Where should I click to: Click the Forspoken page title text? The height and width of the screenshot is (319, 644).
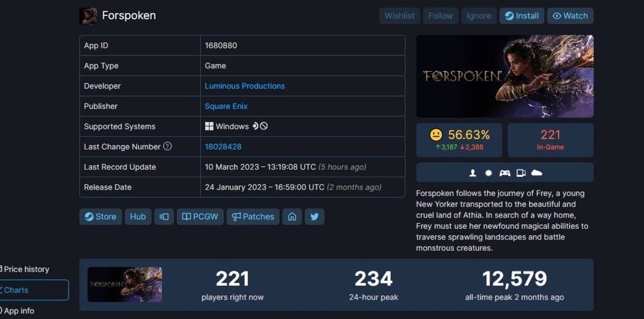click(x=129, y=16)
